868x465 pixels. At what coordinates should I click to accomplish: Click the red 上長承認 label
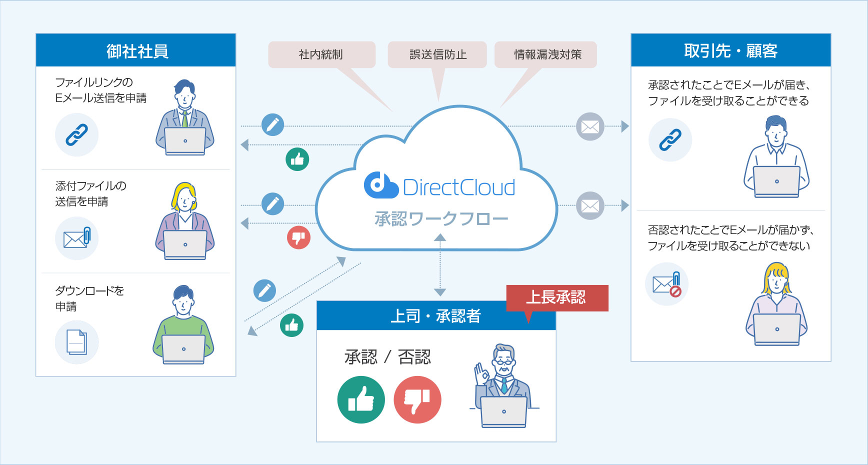click(x=557, y=298)
